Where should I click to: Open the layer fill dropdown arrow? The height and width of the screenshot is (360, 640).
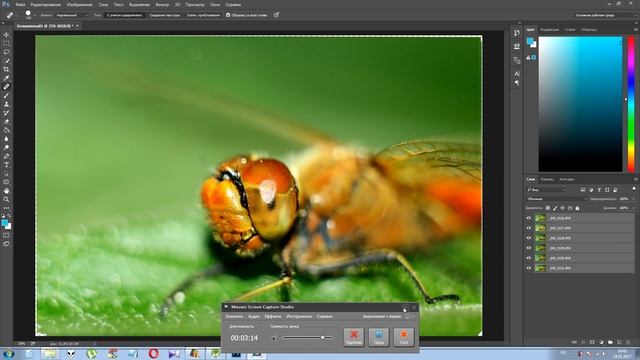633,208
